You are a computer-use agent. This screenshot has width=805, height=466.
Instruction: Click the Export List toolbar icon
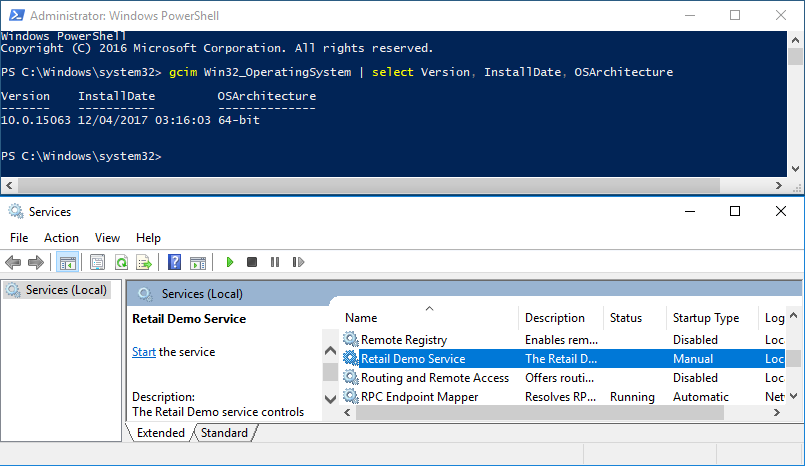pos(144,263)
